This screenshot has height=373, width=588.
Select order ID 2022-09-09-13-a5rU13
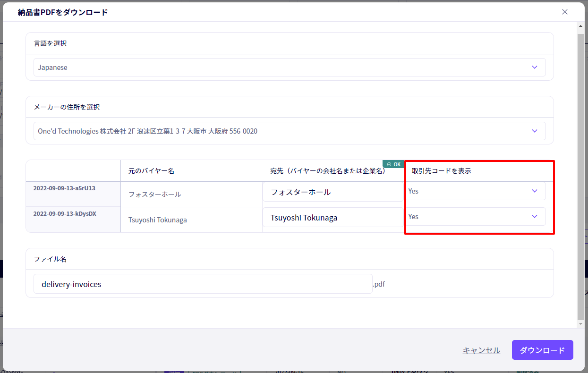pos(64,188)
